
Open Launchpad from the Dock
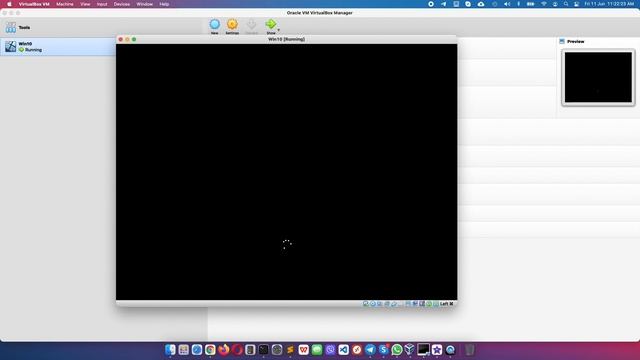[184, 350]
